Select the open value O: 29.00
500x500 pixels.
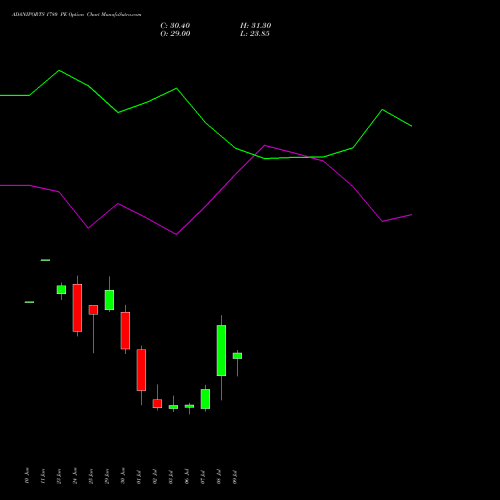[x=175, y=34]
